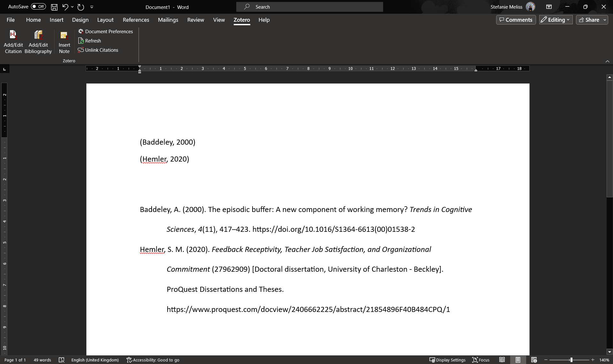613x364 pixels.
Task: Switch to the Layout tab
Action: (x=105, y=20)
